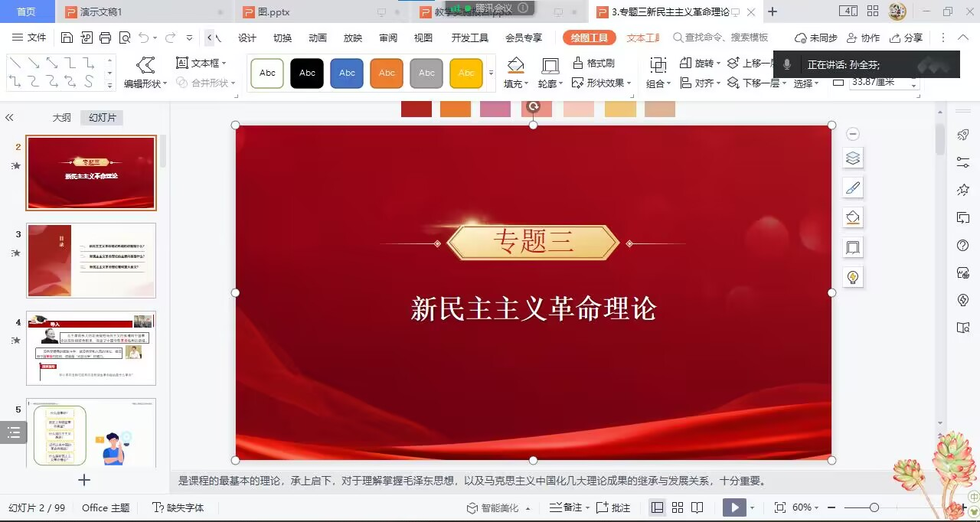The image size is (980, 522).
Task: Click the Print icon in quick access toolbar
Action: coord(106,38)
